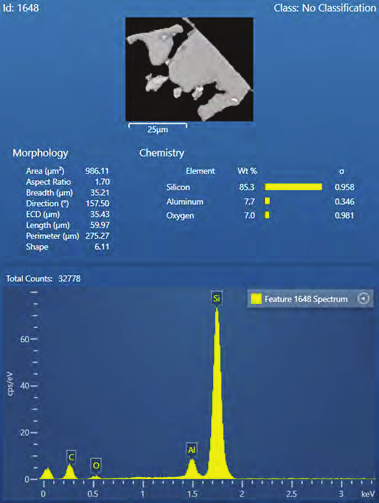Screen dimensions: 379x503
Task: Select the O peak label
Action: pos(96,465)
